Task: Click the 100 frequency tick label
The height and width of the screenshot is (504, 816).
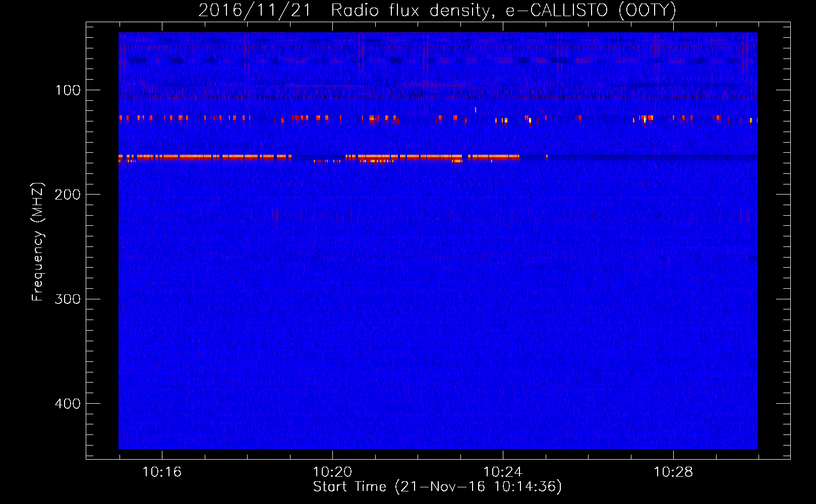Action: click(x=68, y=90)
